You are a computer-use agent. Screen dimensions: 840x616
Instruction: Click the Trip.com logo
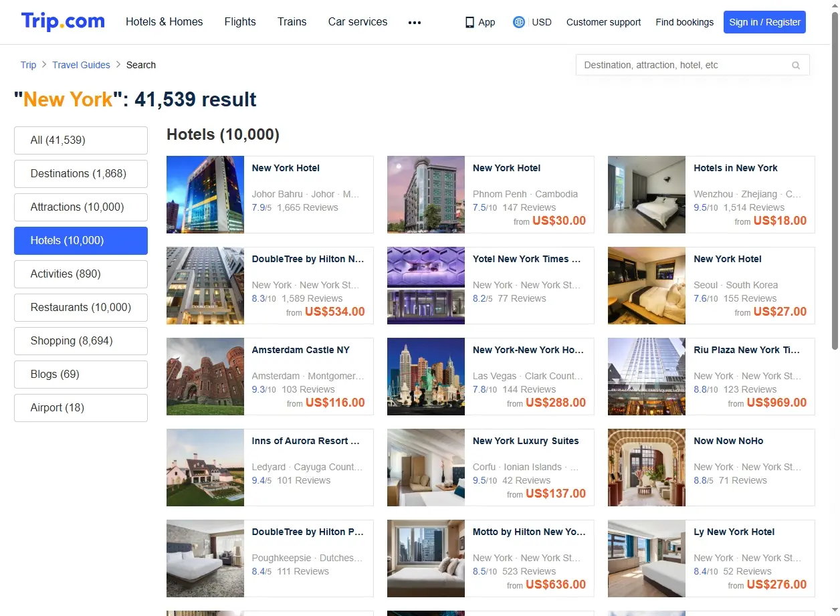[x=63, y=21]
